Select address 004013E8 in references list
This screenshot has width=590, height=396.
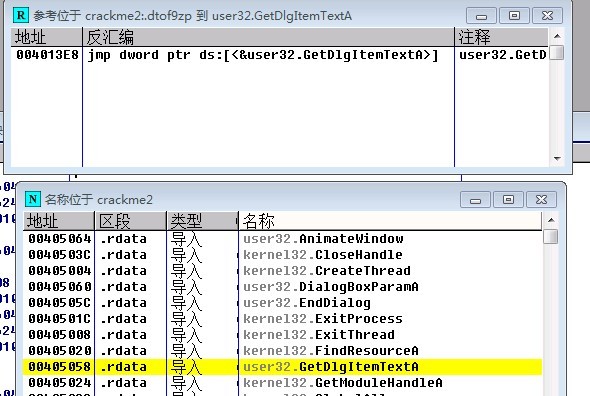pos(47,55)
